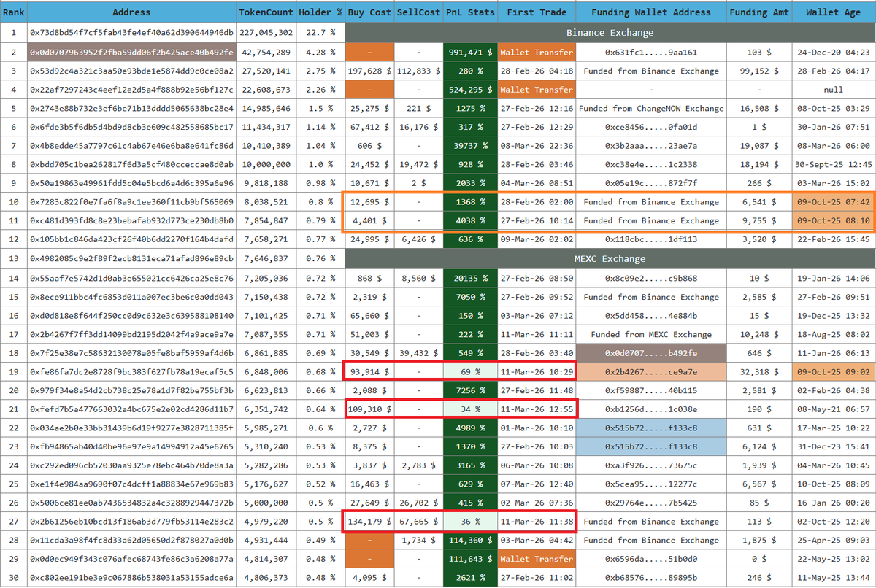Viewport: 876px width, 588px height.
Task: Click the 3165 % PnL cell
Action: click(470, 465)
